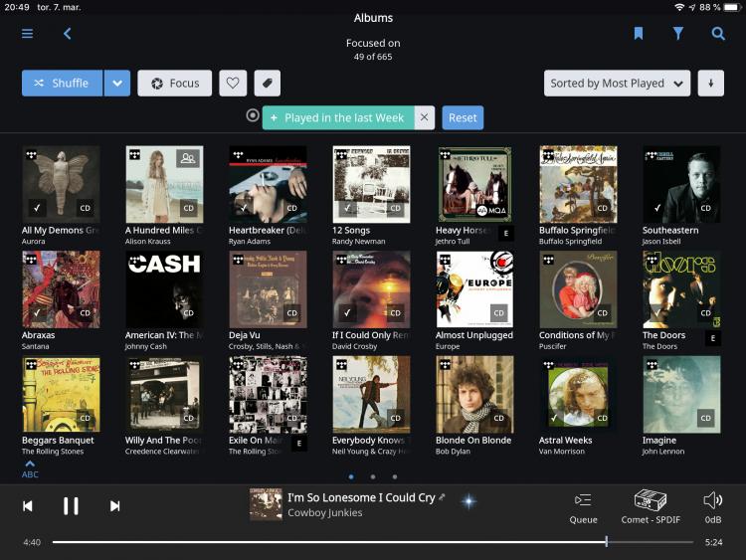Click Jethro Tull artist name
This screenshot has height=560, width=746.
click(453, 242)
